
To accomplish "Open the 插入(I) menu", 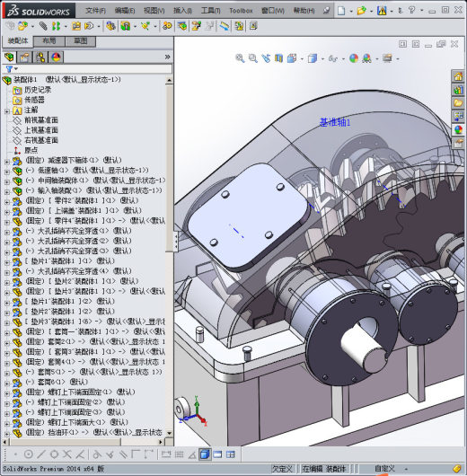I will pyautogui.click(x=182, y=11).
